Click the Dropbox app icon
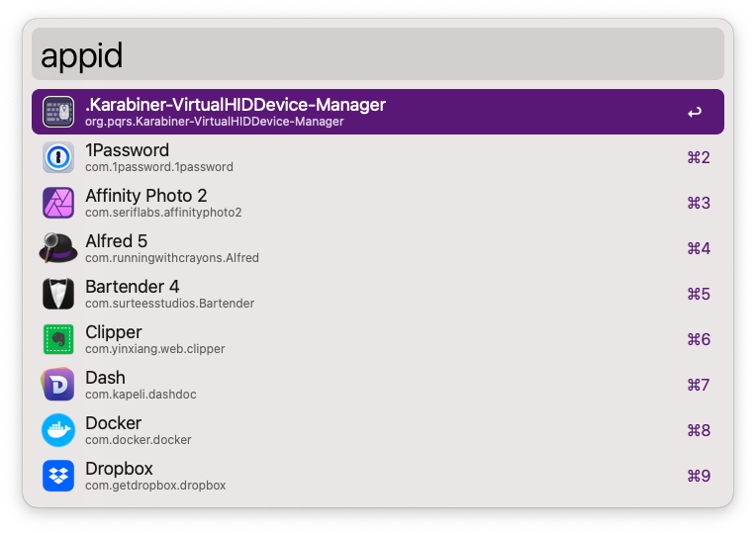Viewport: 756px width, 534px height. (58, 476)
